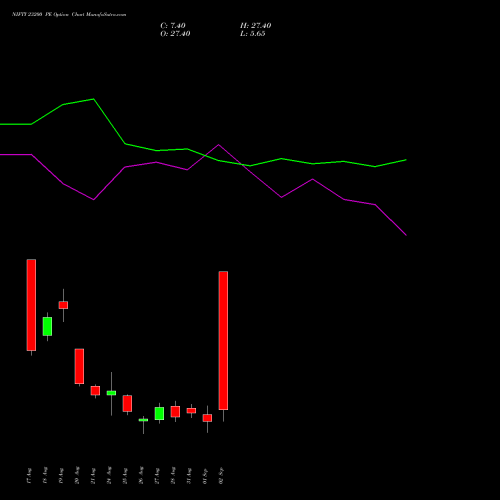Viewport: 500px width, 500px height.
Task: Click the right end of the purple line
Action: click(x=406, y=235)
